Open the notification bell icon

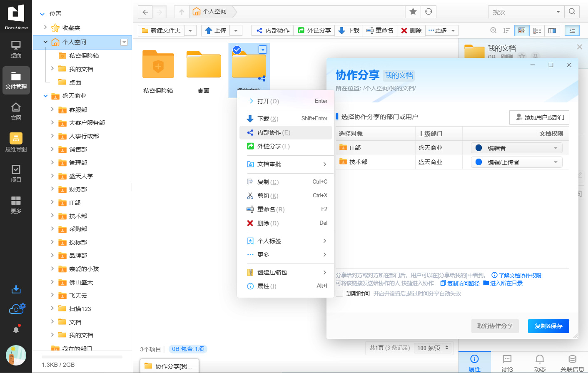pos(16,329)
